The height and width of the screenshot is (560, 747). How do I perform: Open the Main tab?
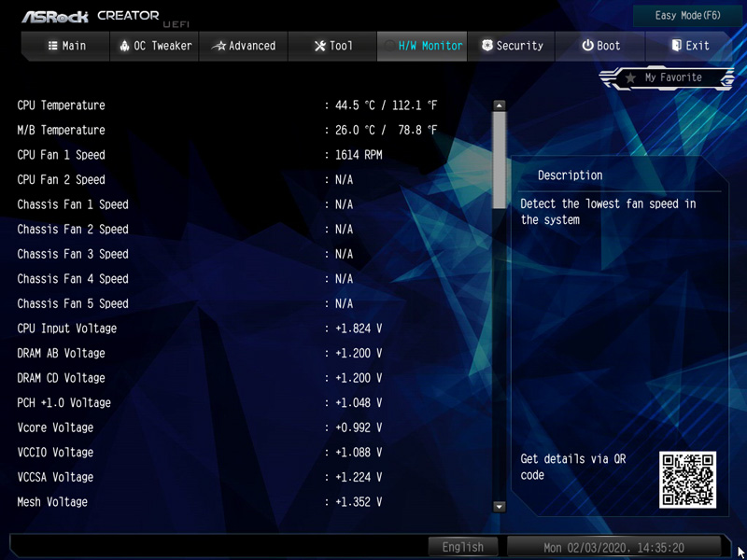(x=66, y=46)
